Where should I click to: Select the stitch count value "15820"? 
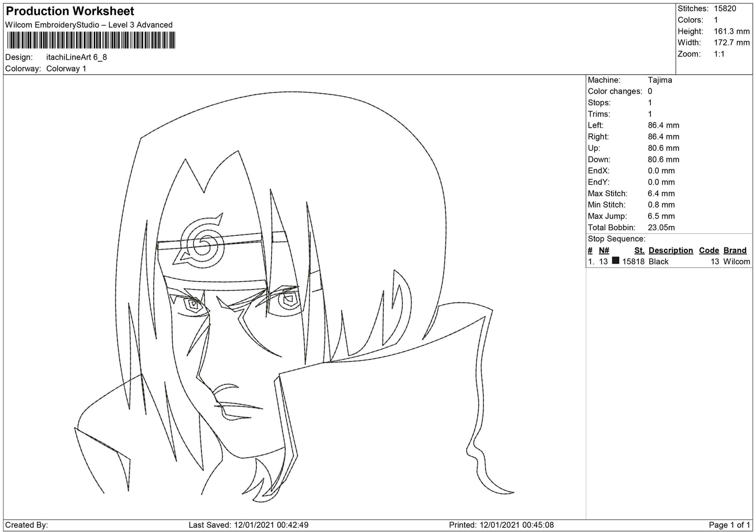[726, 8]
